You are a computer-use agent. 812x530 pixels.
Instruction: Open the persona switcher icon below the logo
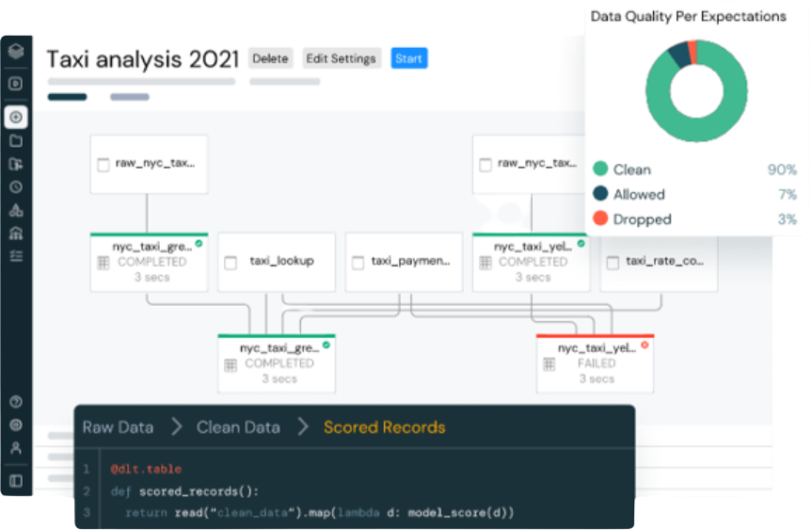[x=16, y=83]
